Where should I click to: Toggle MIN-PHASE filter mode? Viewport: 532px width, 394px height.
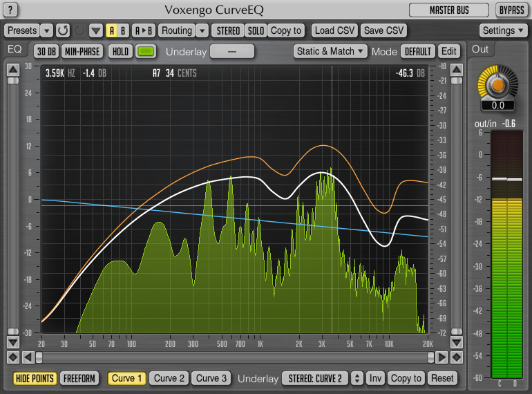coord(82,52)
